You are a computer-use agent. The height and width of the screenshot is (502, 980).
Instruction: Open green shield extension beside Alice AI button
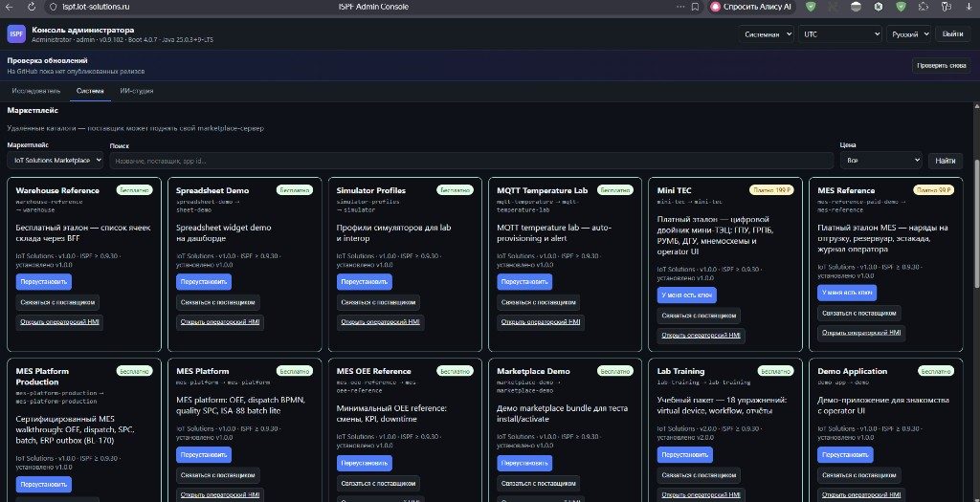[x=811, y=7]
